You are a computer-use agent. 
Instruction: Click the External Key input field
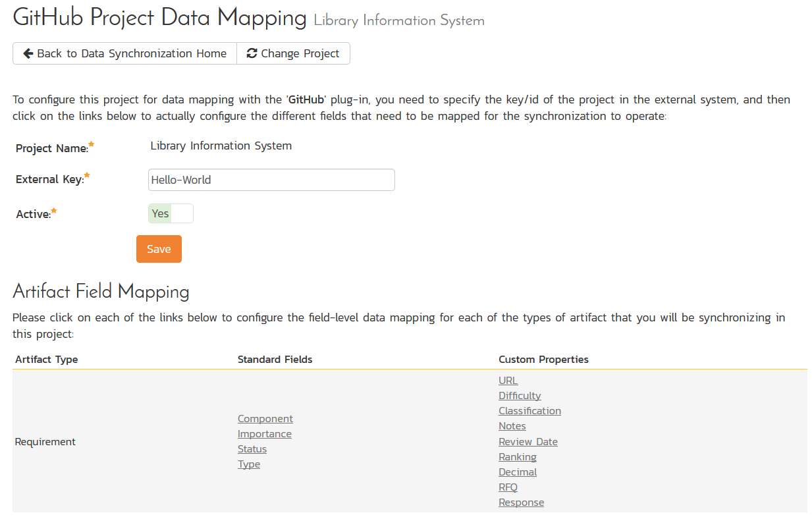point(271,180)
